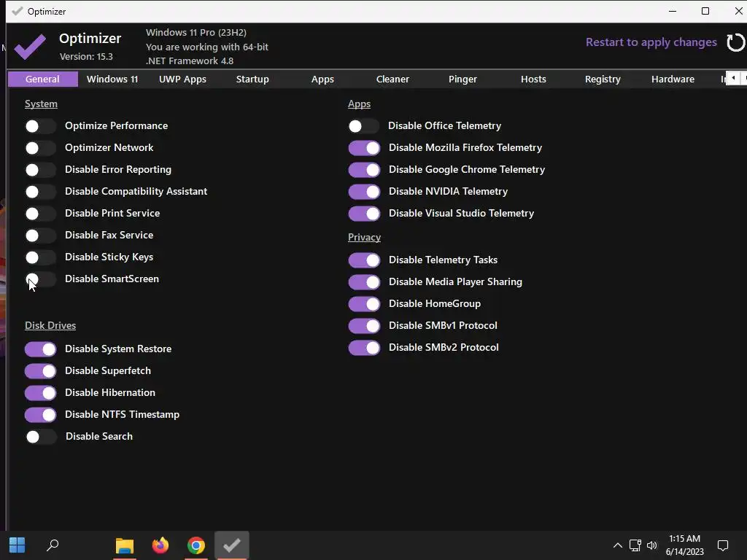
Task: Go to the Registry tab
Action: 603,79
